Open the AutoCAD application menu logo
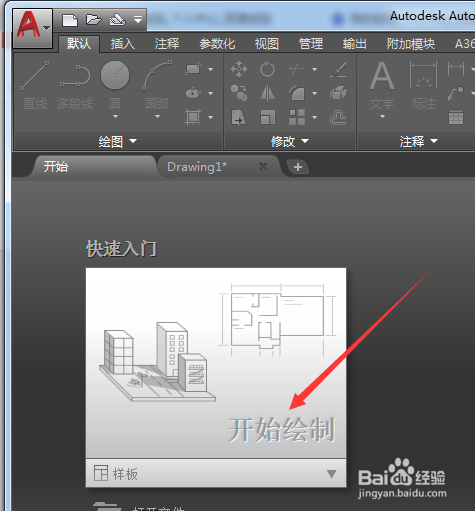 [x=32, y=28]
